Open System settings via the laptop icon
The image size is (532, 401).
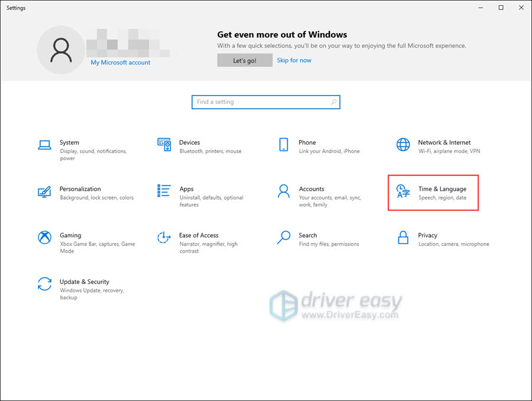(44, 145)
